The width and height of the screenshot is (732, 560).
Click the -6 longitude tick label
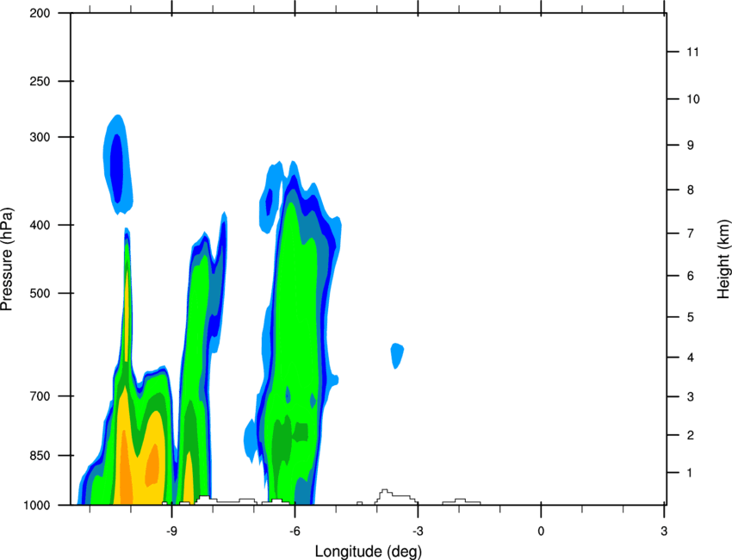point(295,532)
